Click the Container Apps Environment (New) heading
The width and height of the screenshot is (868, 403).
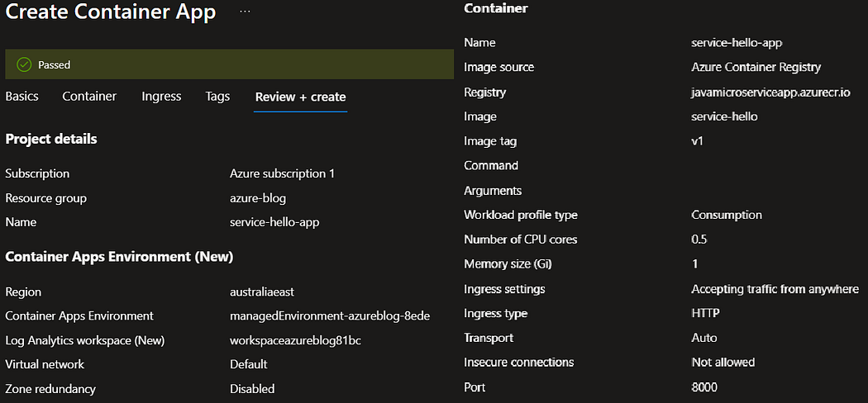(119, 257)
